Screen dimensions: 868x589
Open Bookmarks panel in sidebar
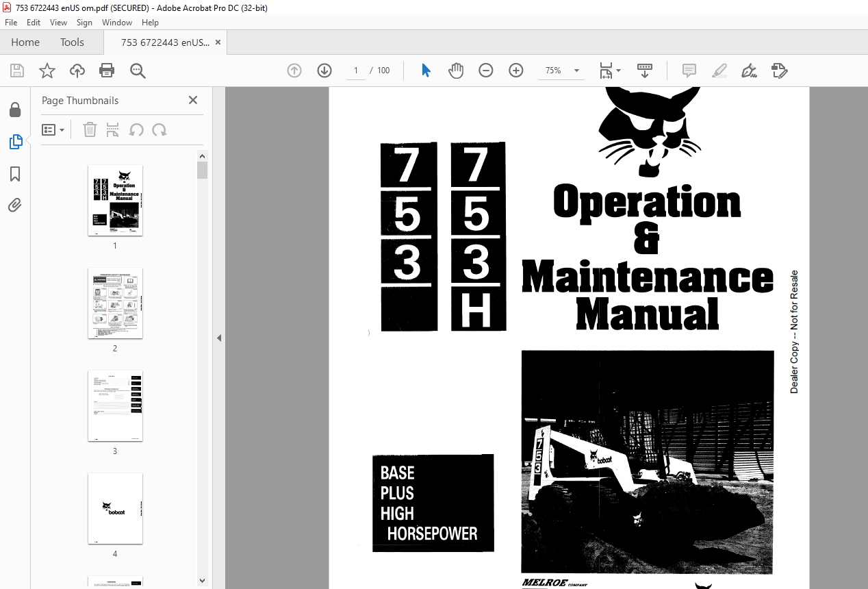(15, 174)
